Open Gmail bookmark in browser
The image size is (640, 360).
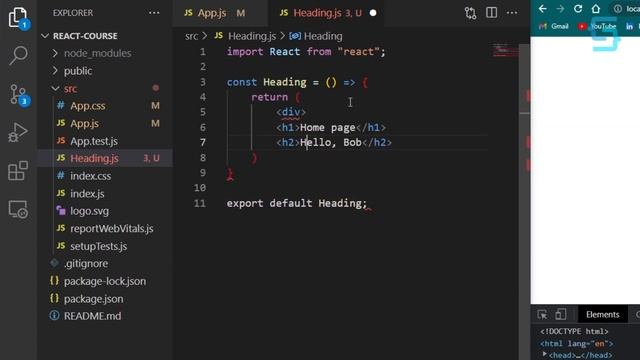[x=554, y=26]
